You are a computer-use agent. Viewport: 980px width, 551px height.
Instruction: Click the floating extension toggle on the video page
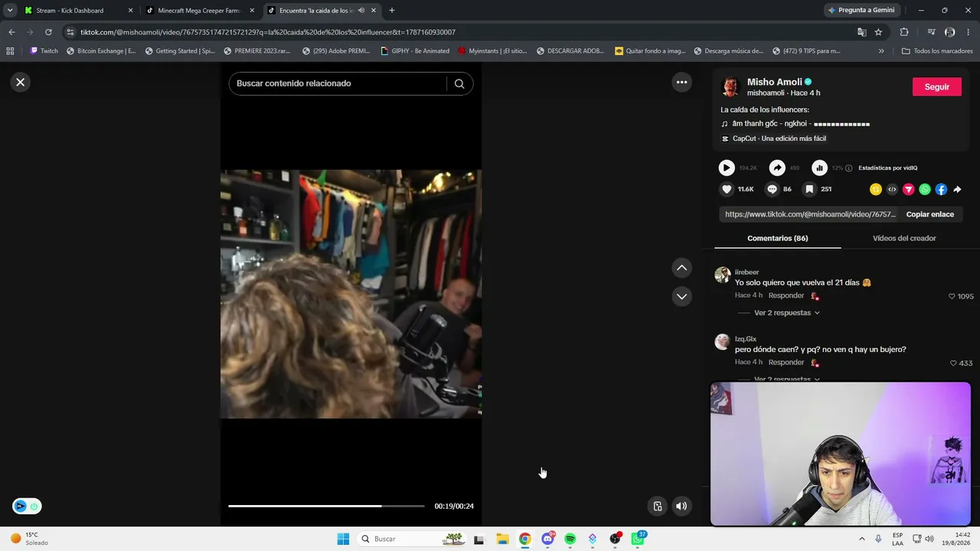[27, 506]
